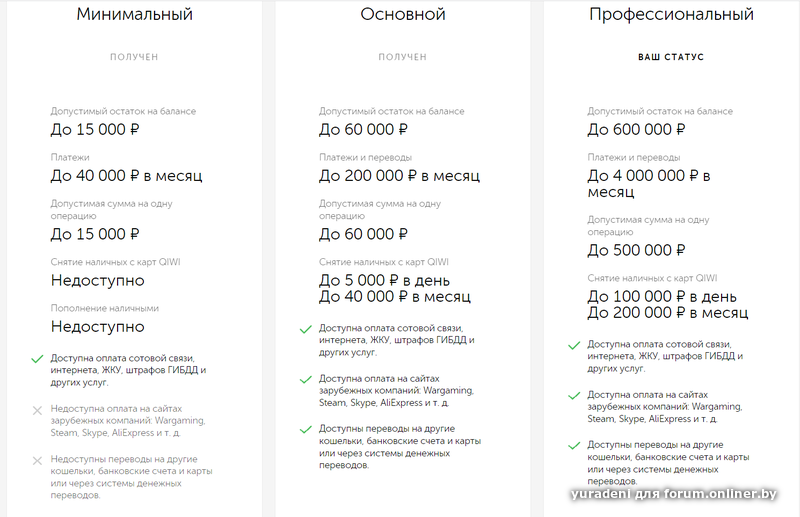The width and height of the screenshot is (800, 517).
Task: Click ПОЛУЧЕН status under Основной
Action: 403,57
